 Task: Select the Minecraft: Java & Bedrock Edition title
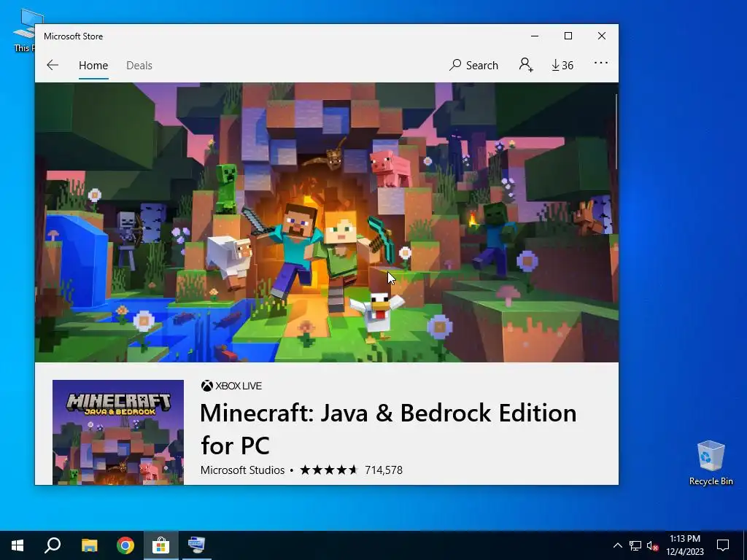388,429
